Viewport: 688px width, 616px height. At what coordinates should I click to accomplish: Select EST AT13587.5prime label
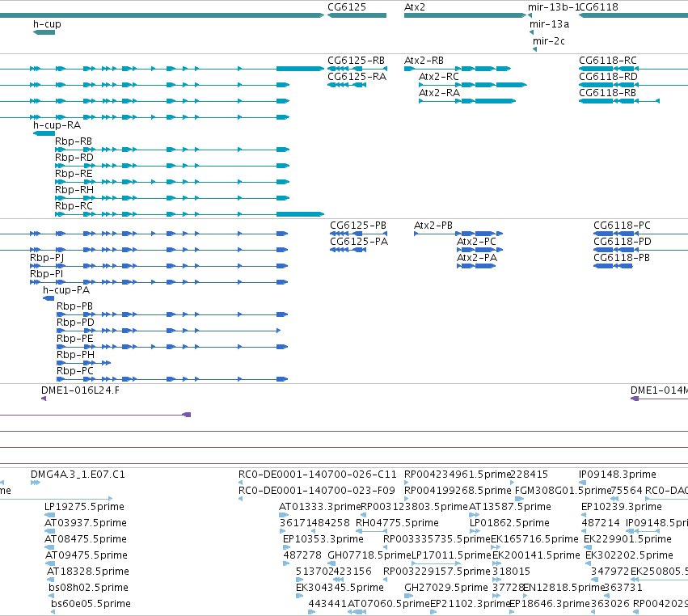pos(510,507)
